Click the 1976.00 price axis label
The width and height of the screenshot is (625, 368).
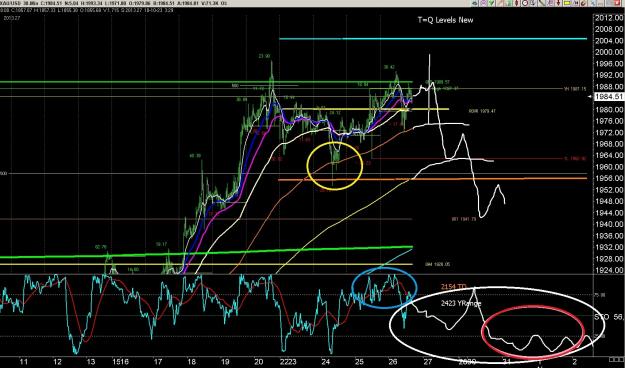(609, 121)
